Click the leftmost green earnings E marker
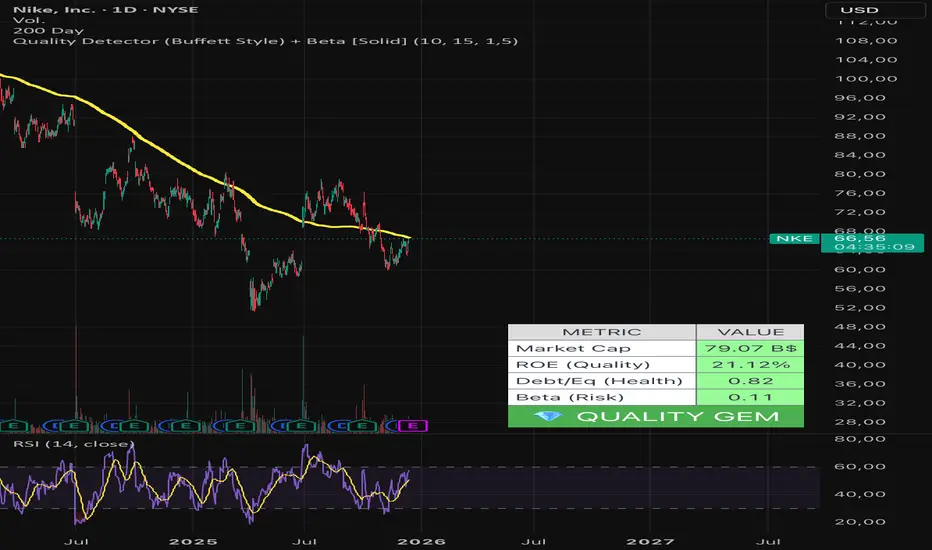This screenshot has width=932, height=550. coord(14,426)
